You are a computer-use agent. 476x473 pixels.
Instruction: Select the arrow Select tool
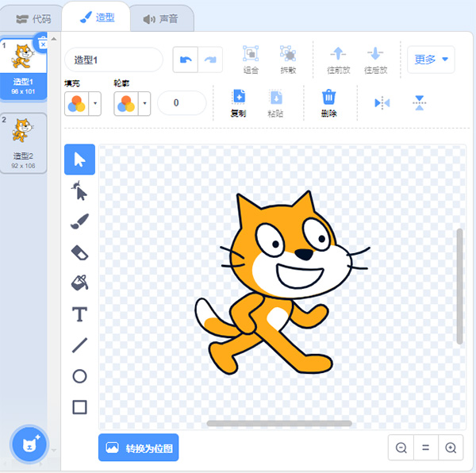pos(79,160)
